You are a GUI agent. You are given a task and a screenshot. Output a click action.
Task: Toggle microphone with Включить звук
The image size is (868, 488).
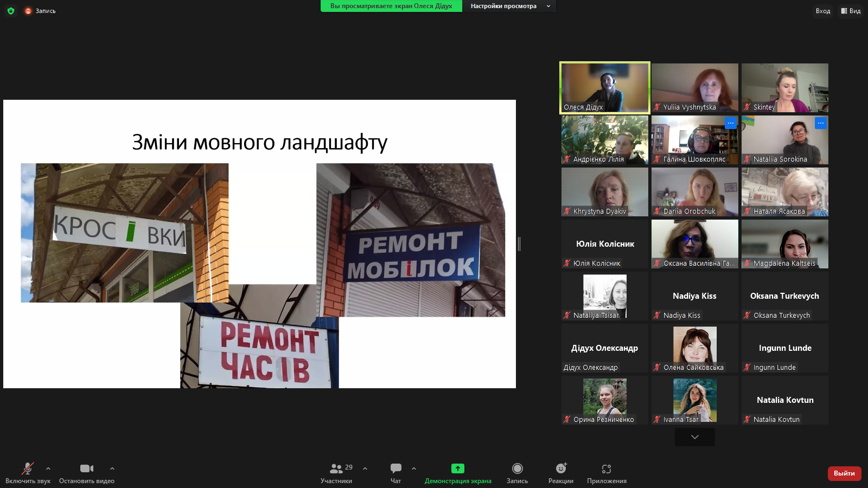click(28, 473)
